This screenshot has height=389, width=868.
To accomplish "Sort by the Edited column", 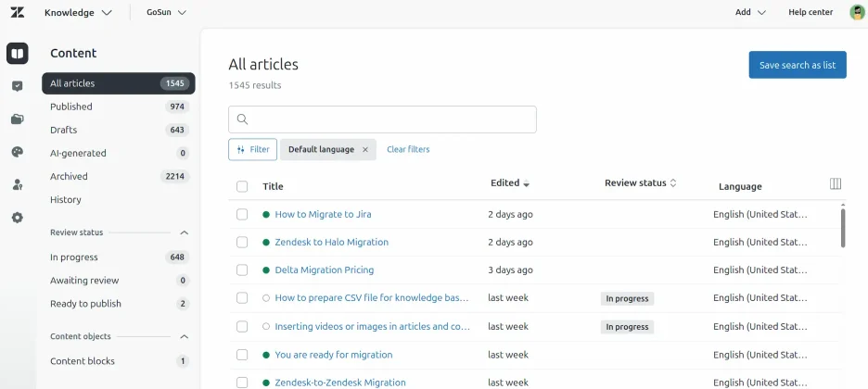I will (510, 182).
